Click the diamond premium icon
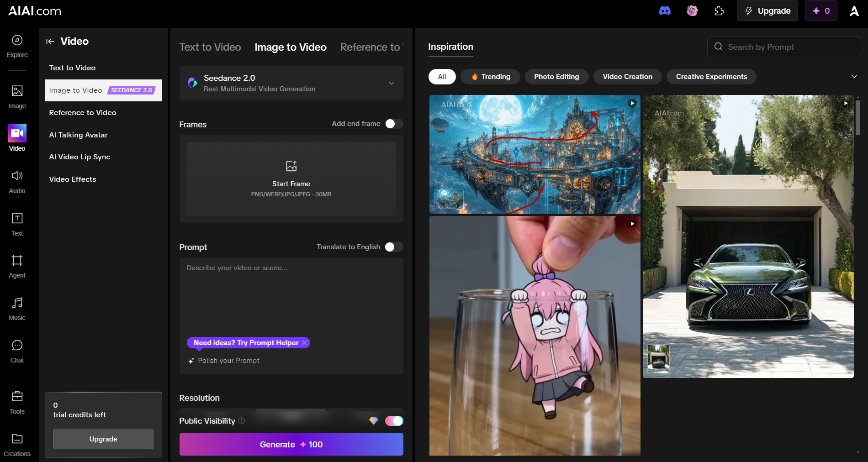Viewport: 868px width, 462px height. (x=374, y=421)
